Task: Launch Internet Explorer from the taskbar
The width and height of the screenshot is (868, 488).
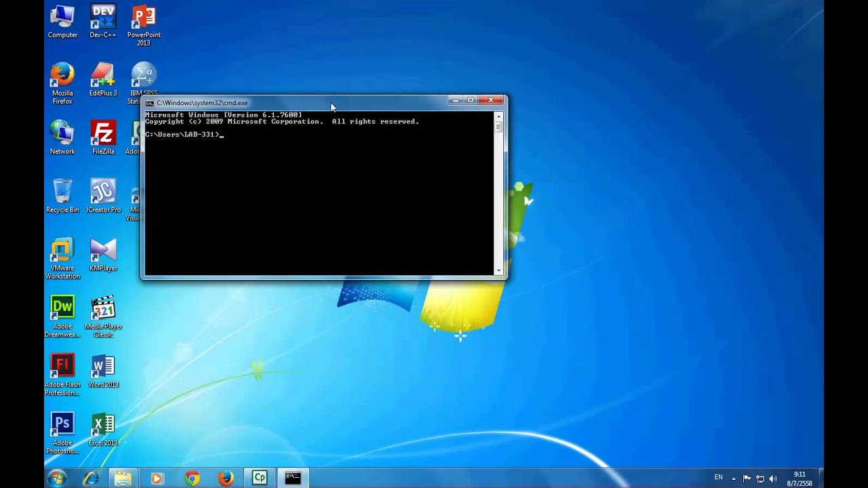Action: [x=90, y=478]
